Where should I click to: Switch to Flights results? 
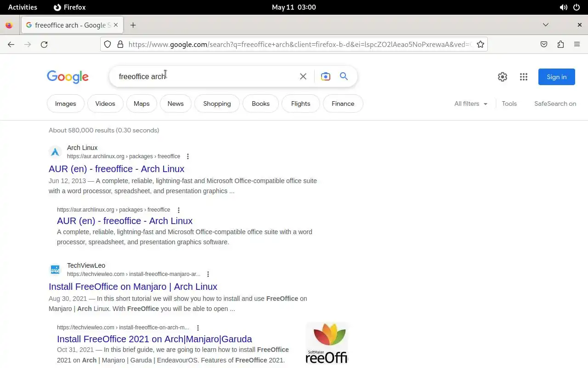click(301, 103)
